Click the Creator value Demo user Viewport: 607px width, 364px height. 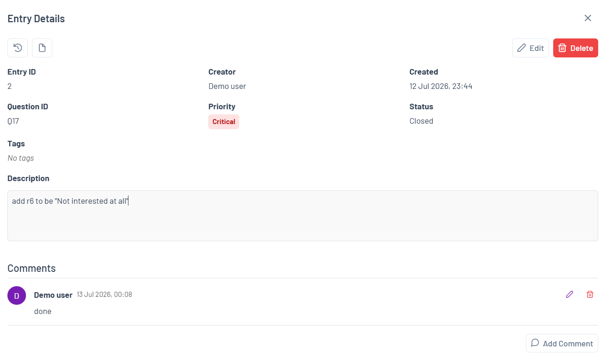pos(227,86)
